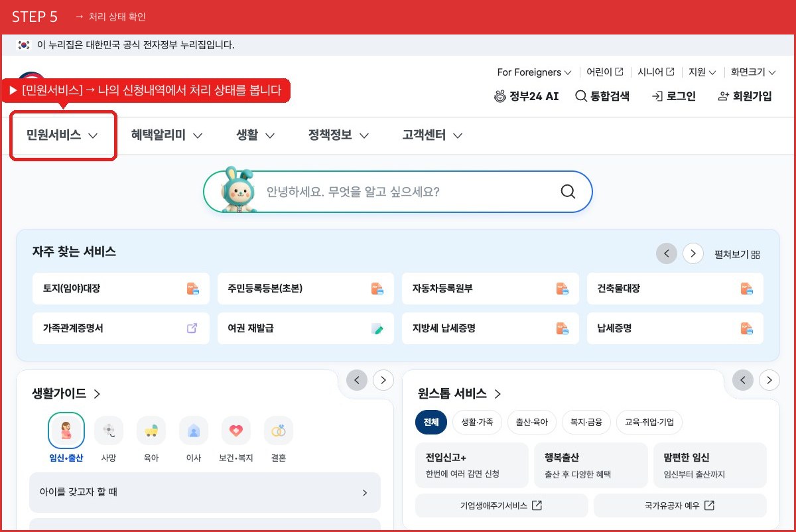Open 자동차등록원부 service

490,289
